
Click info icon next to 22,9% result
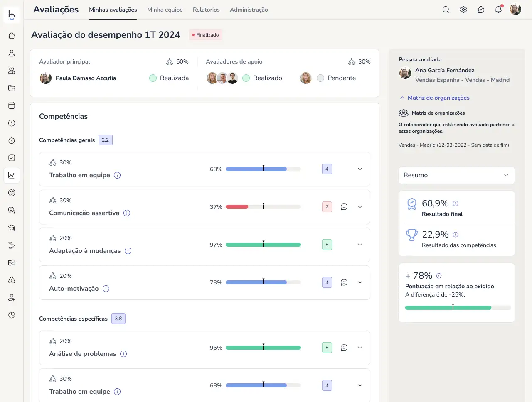pyautogui.click(x=456, y=235)
